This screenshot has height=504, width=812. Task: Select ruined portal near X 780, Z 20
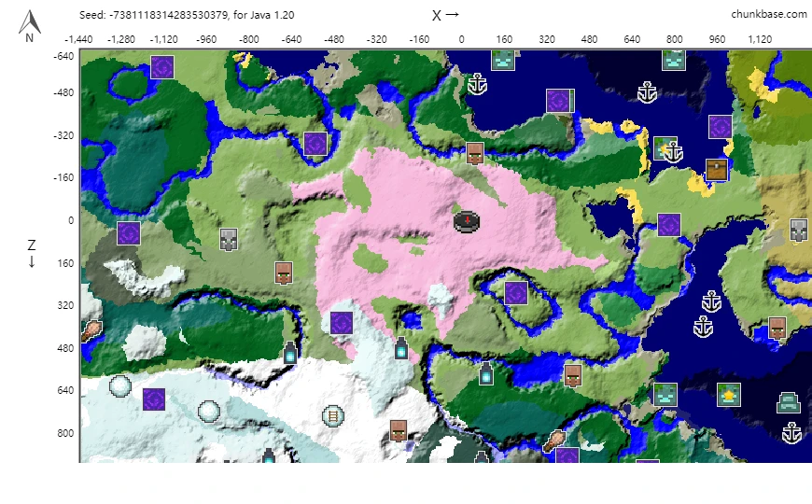pos(669,225)
